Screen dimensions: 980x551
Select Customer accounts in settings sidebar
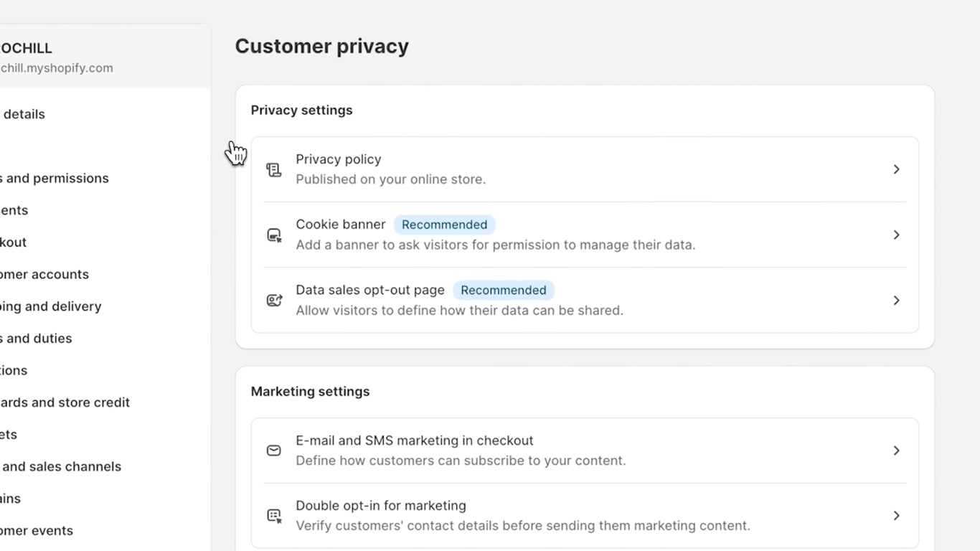(x=44, y=275)
